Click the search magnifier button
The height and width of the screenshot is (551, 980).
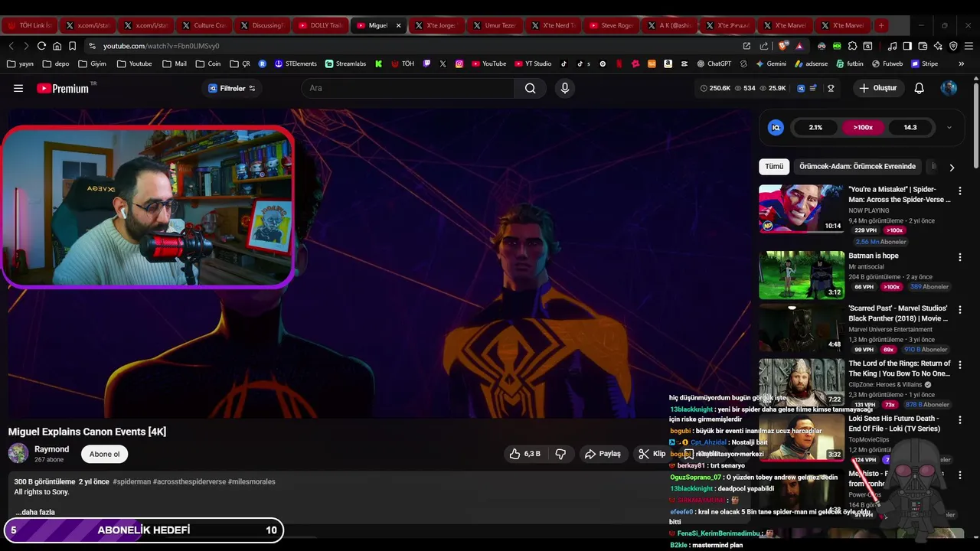pyautogui.click(x=530, y=88)
